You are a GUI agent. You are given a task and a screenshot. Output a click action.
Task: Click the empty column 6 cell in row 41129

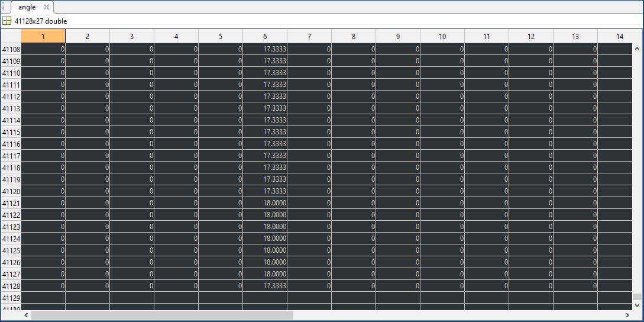pos(265,298)
